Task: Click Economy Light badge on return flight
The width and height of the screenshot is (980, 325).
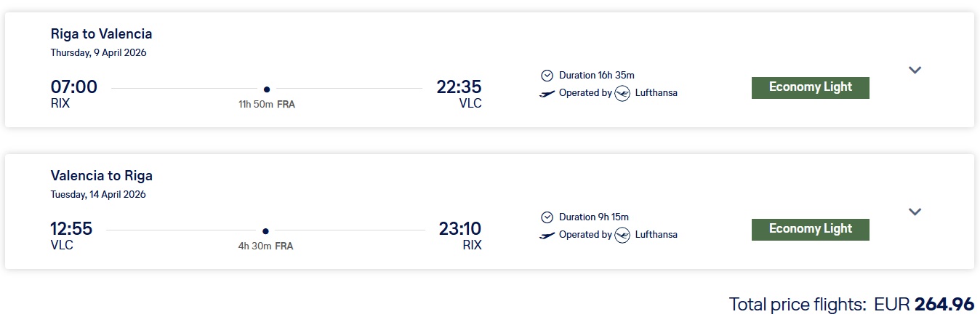Action: click(810, 229)
